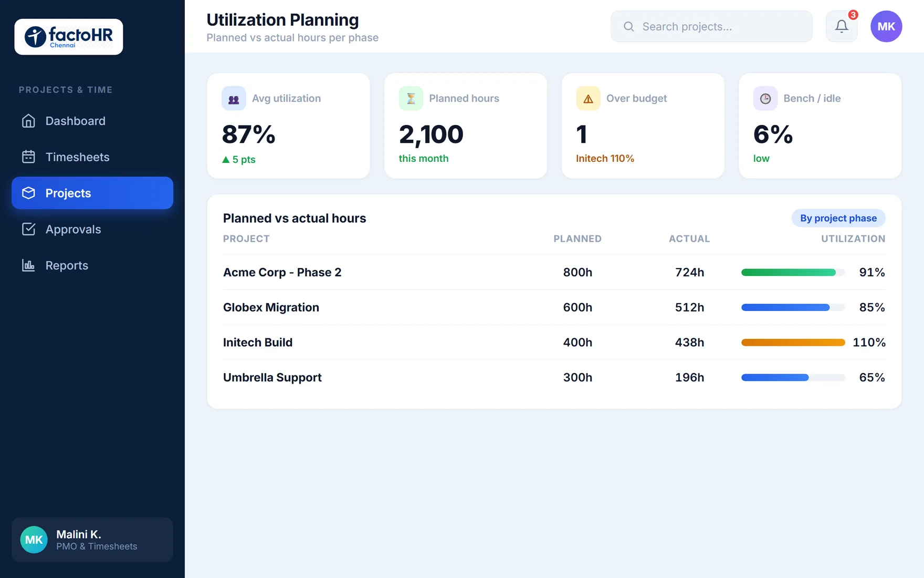
Task: Click the Initech 110% label
Action: click(605, 159)
